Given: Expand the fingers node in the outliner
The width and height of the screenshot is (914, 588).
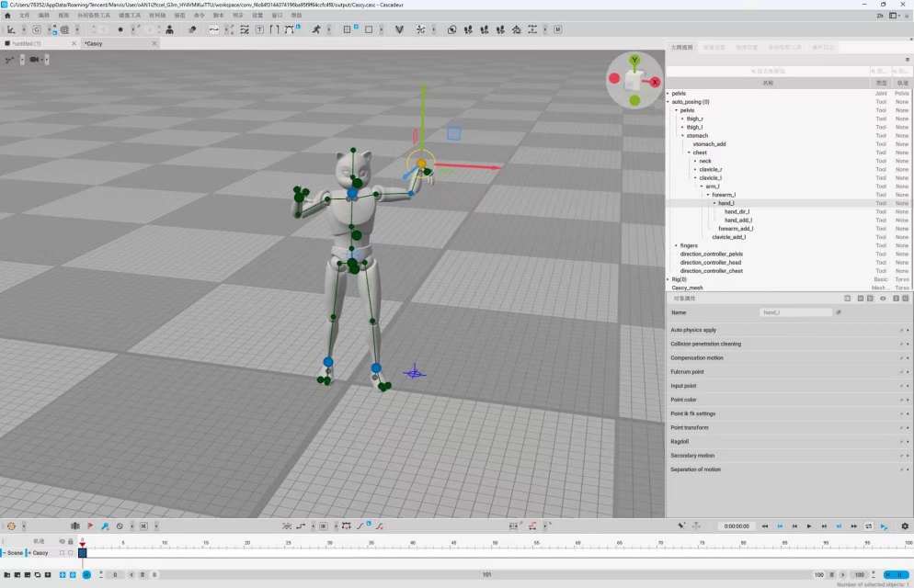Looking at the screenshot, I should coord(676,245).
